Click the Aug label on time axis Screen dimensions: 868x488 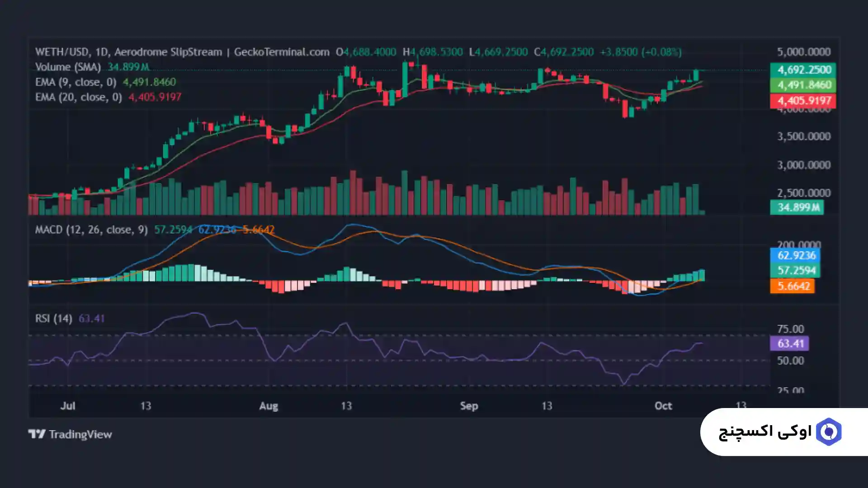268,406
